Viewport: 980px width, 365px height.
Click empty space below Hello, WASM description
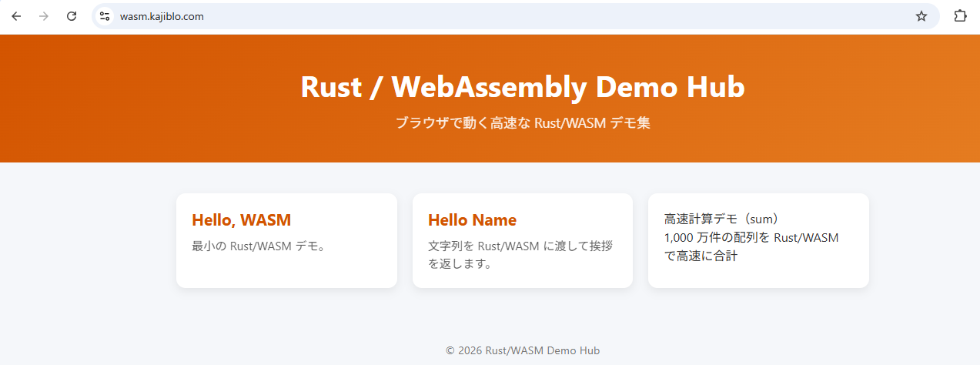pyautogui.click(x=286, y=271)
